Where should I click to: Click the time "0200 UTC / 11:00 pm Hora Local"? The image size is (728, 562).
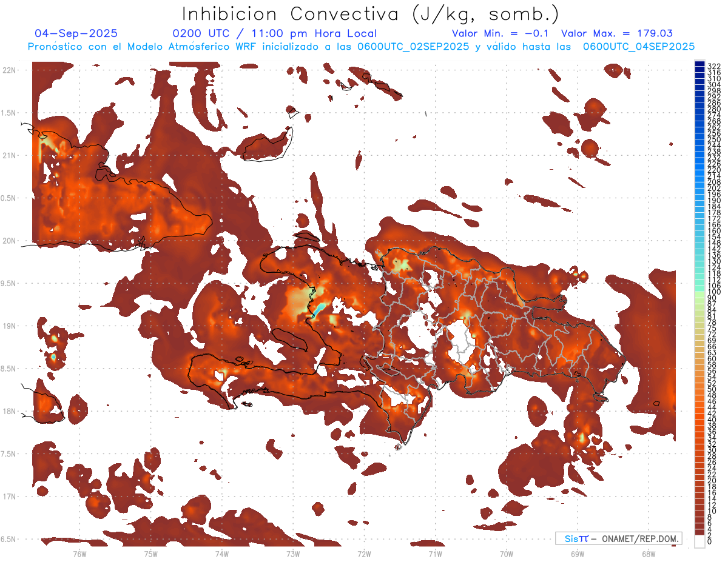coord(275,33)
